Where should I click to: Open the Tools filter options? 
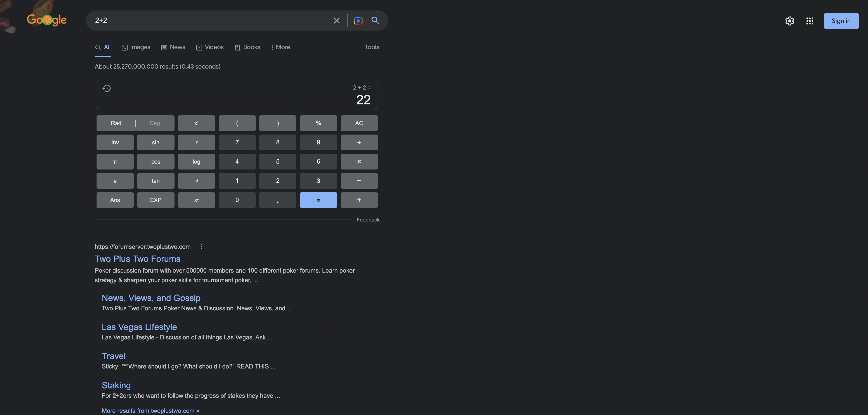click(x=372, y=47)
